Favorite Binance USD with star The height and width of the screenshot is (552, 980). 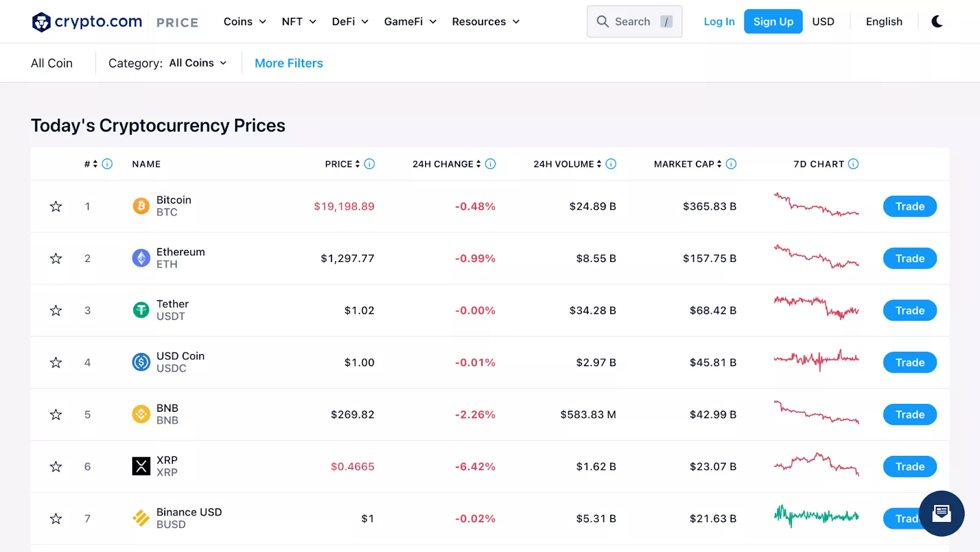(x=56, y=518)
